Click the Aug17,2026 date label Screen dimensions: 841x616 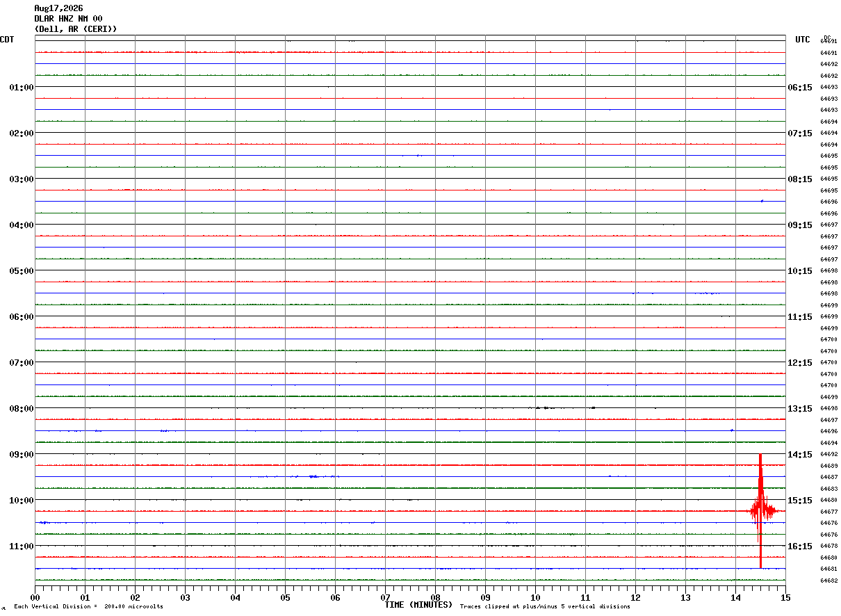click(58, 8)
